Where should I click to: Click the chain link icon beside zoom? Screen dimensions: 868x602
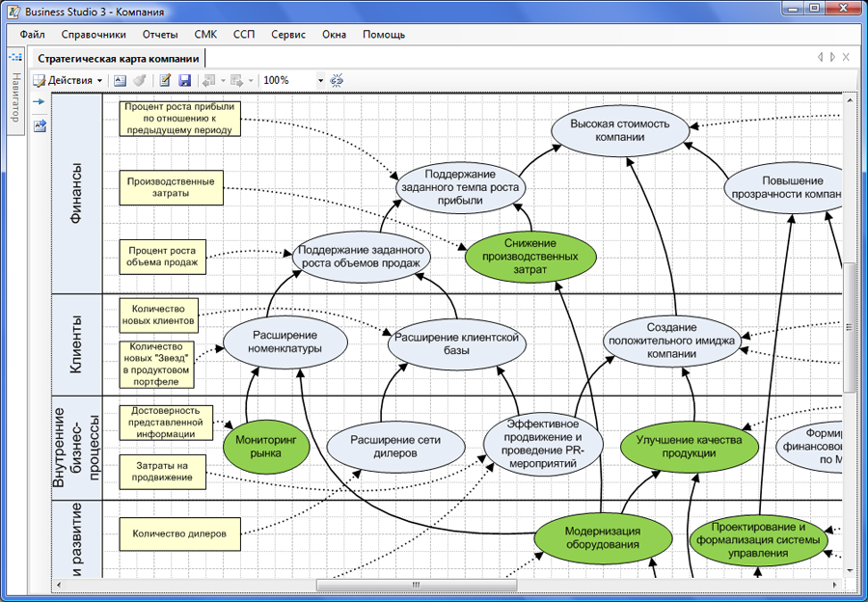pos(338,81)
